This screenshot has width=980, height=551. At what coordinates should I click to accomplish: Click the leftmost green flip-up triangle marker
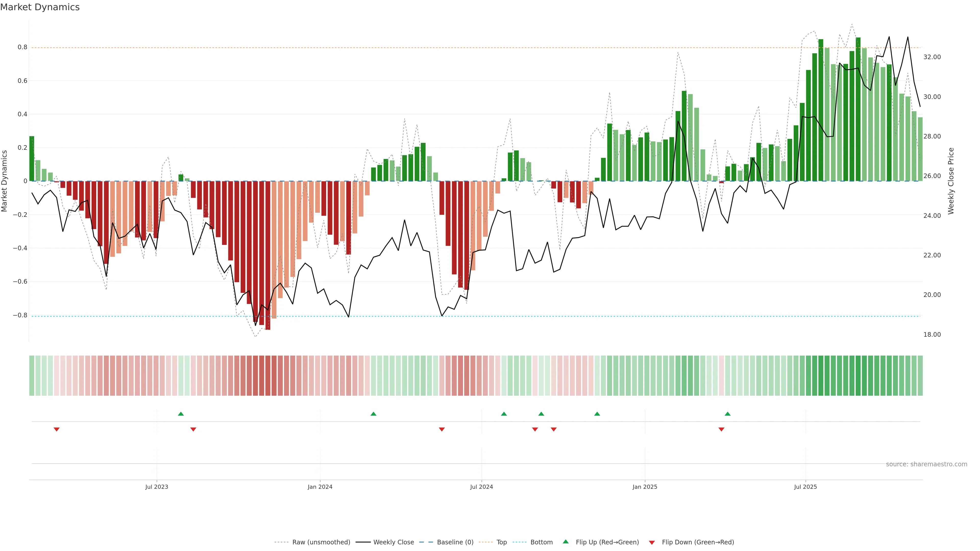point(181,414)
